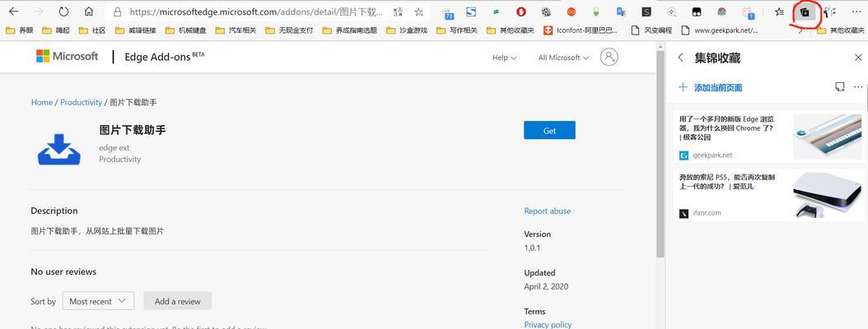Open the 机械键盘 bookmark folder
This screenshot has height=329, width=868.
click(x=185, y=30)
